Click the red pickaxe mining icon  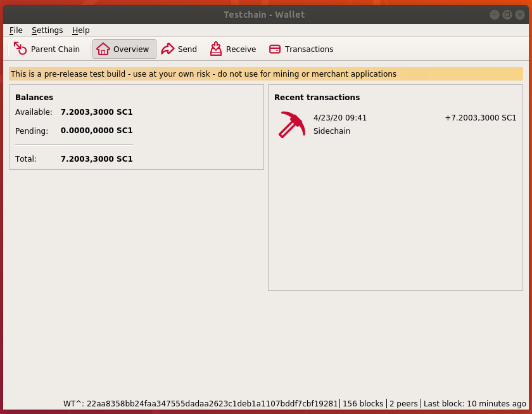pos(292,125)
